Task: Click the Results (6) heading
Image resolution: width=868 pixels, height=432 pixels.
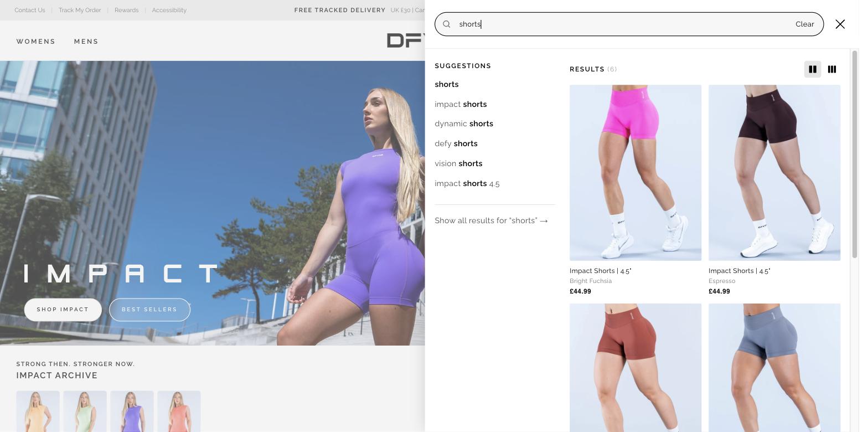Action: (593, 69)
